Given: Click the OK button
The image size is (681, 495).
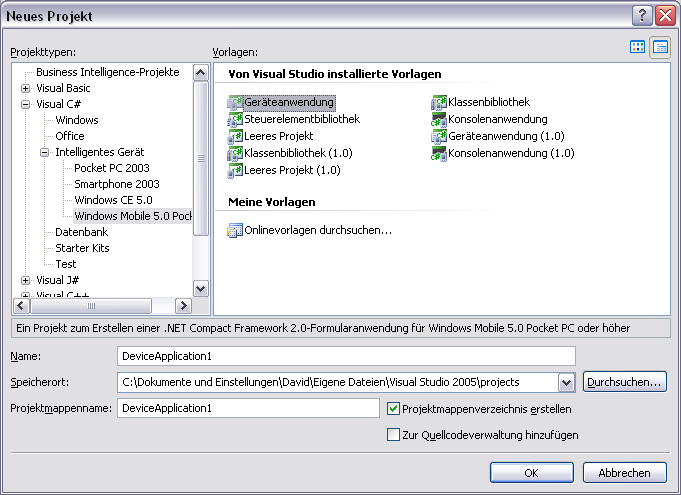Looking at the screenshot, I should [532, 472].
